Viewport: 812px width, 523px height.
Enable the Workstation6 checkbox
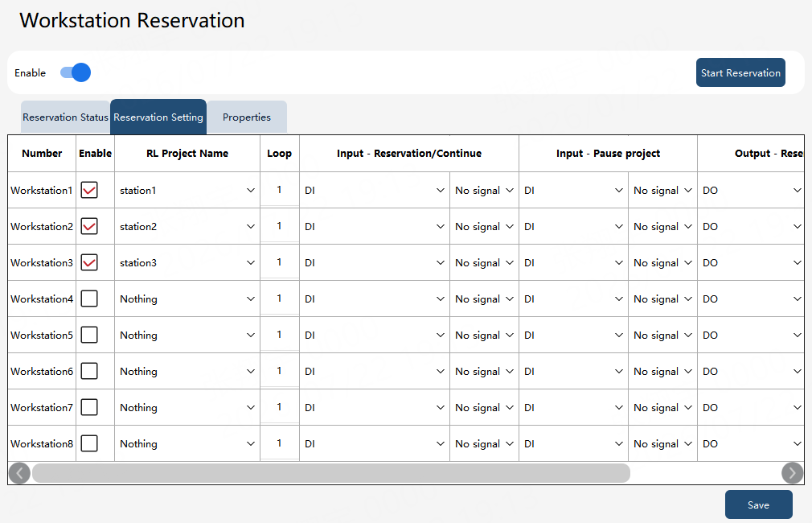[89, 371]
